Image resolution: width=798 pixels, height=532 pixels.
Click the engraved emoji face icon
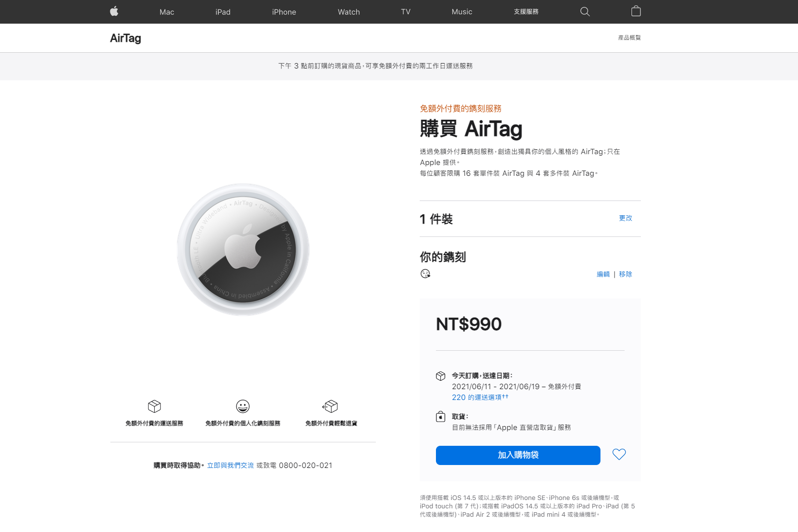coord(426,274)
